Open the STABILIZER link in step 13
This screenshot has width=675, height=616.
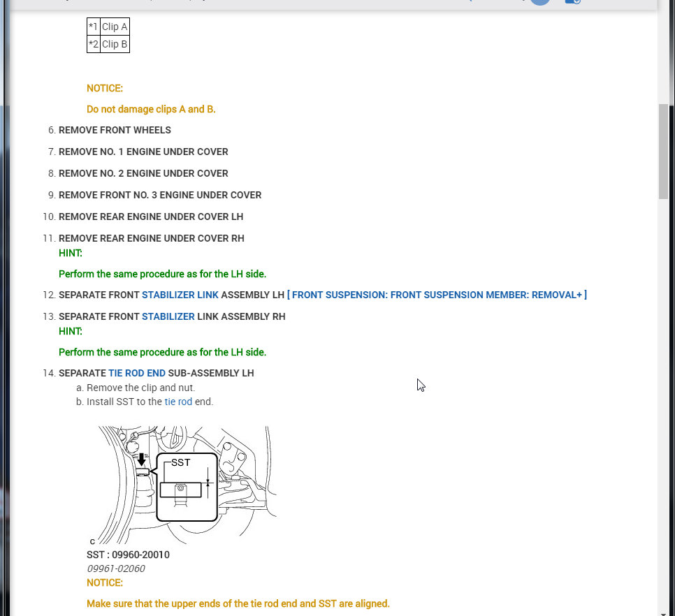[168, 316]
